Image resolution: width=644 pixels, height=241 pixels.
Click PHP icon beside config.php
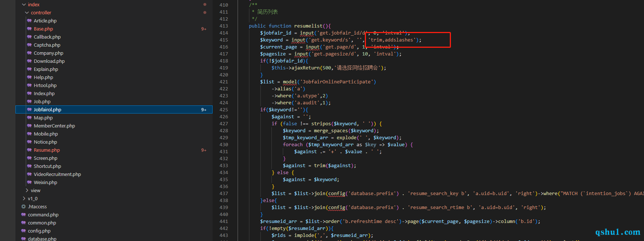tap(24, 231)
